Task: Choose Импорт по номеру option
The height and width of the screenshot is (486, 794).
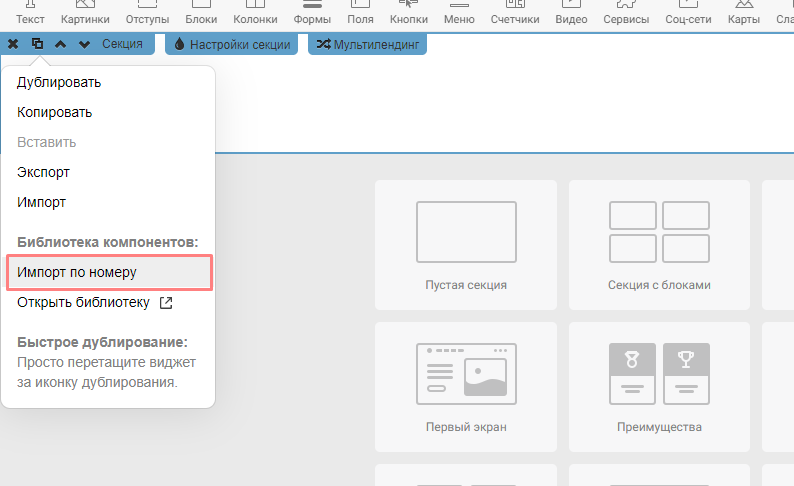Action: click(x=77, y=272)
